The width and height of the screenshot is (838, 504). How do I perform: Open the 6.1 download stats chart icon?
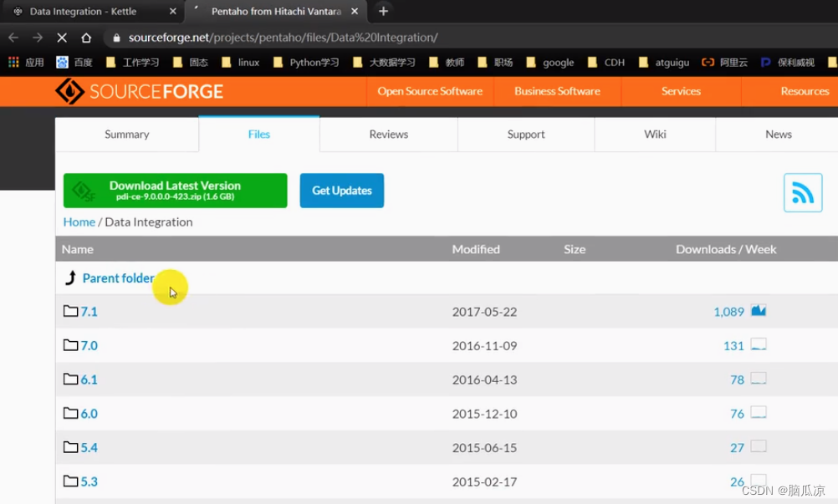point(759,379)
